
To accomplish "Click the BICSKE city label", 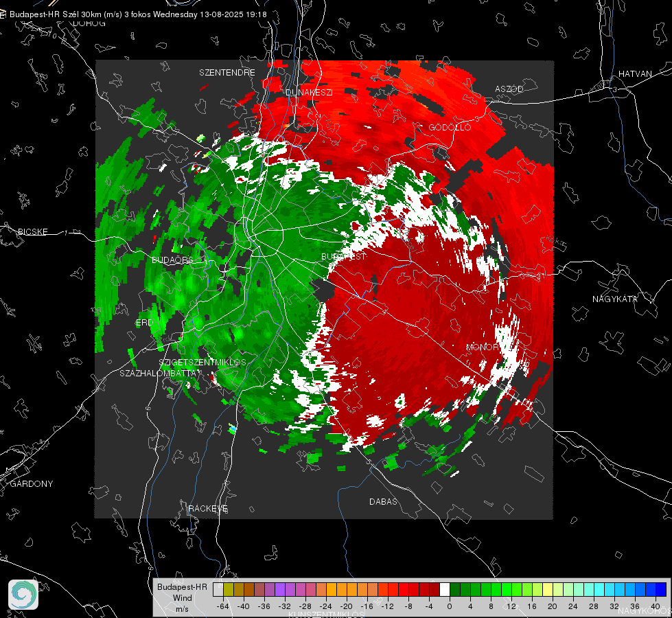I will coord(32,231).
